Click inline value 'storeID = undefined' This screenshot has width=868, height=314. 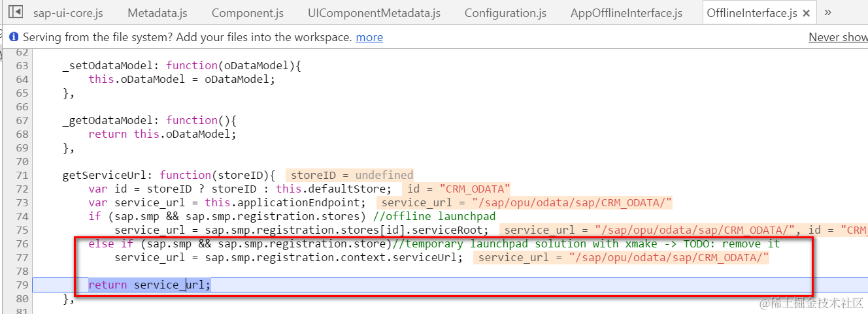pyautogui.click(x=352, y=175)
